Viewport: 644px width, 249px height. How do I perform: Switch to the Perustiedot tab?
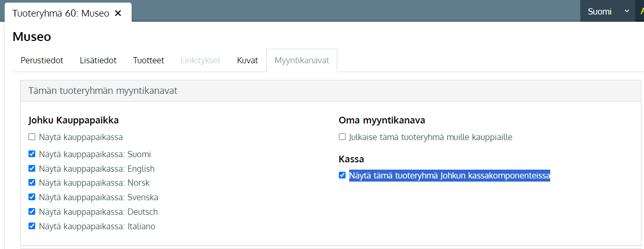42,60
